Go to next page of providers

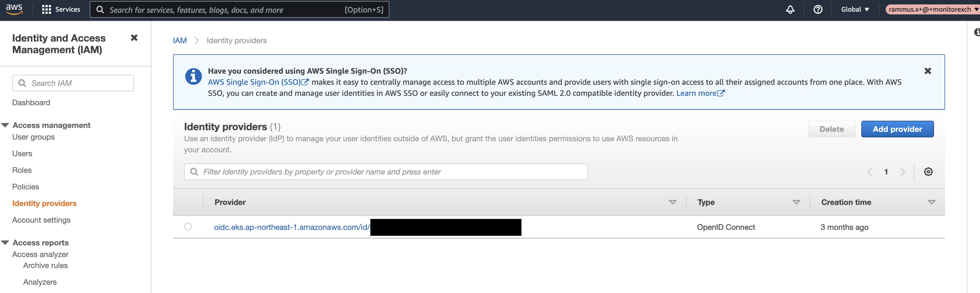[902, 172]
